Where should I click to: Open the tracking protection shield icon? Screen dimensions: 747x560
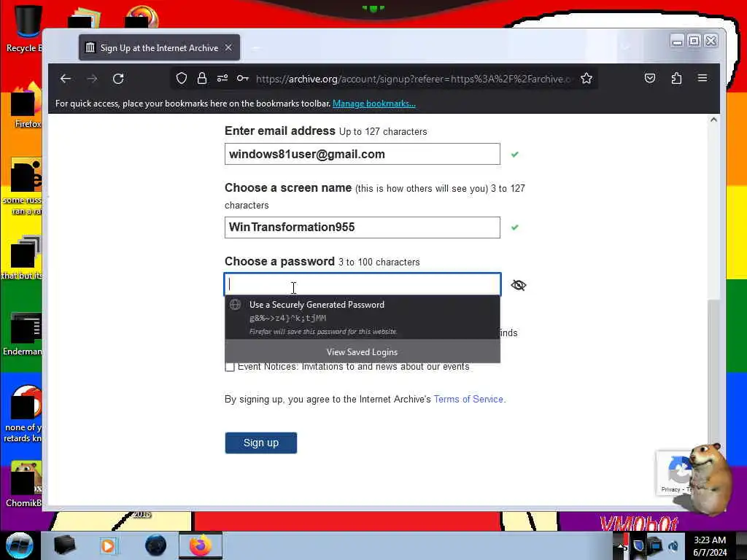(182, 78)
